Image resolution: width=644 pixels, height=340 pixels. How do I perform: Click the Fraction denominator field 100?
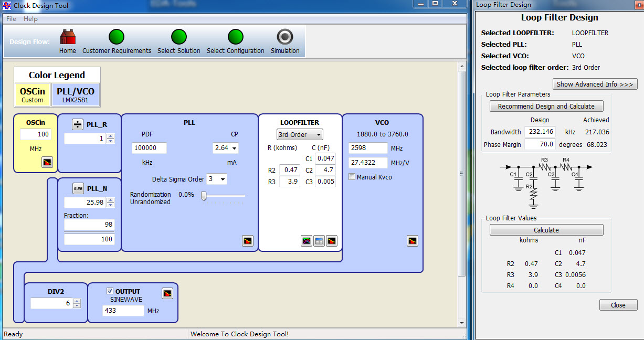pyautogui.click(x=89, y=239)
